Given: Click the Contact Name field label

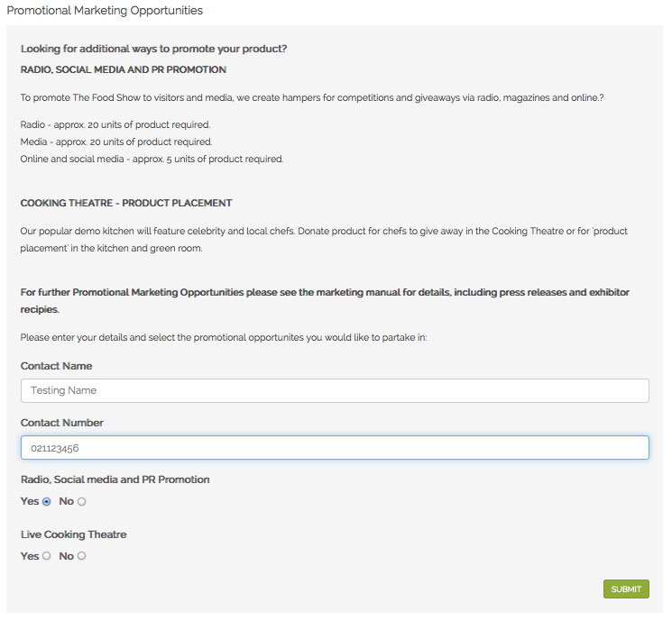Looking at the screenshot, I should (56, 366).
